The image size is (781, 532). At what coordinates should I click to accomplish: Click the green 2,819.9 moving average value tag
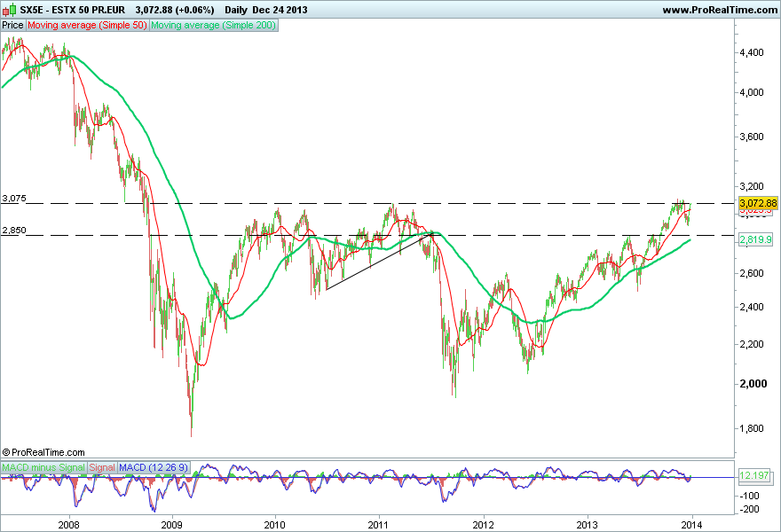(756, 239)
